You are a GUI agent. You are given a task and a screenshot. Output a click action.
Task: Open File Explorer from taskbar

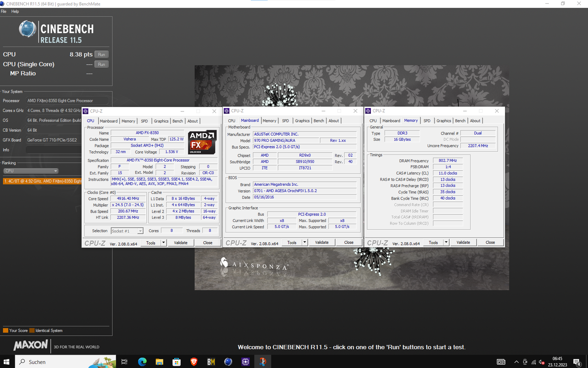(159, 362)
